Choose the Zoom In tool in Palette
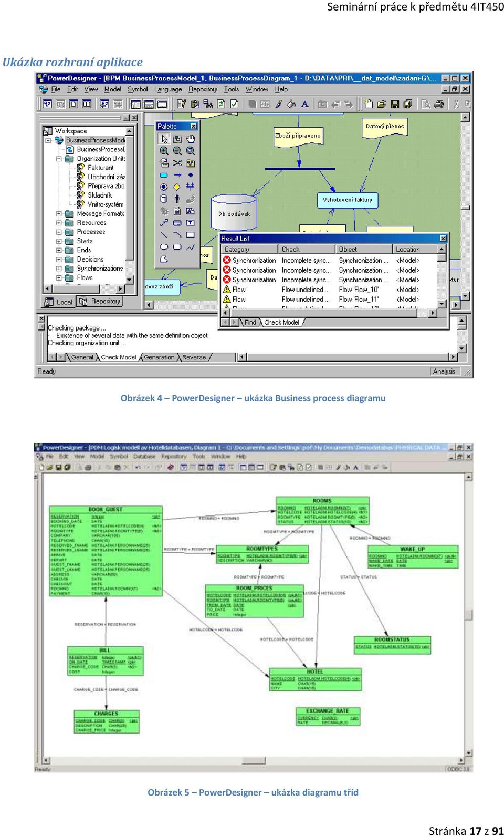 (164, 151)
